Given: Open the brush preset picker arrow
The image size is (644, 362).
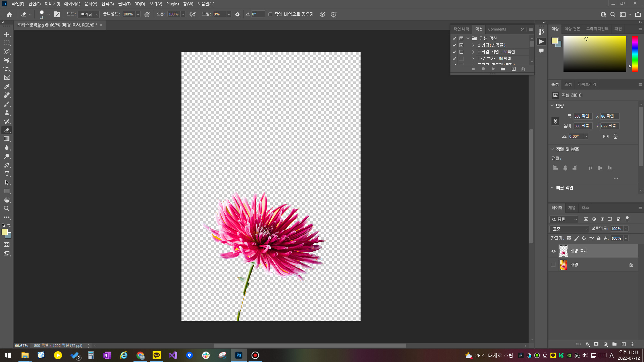Looking at the screenshot, I should tap(49, 14).
